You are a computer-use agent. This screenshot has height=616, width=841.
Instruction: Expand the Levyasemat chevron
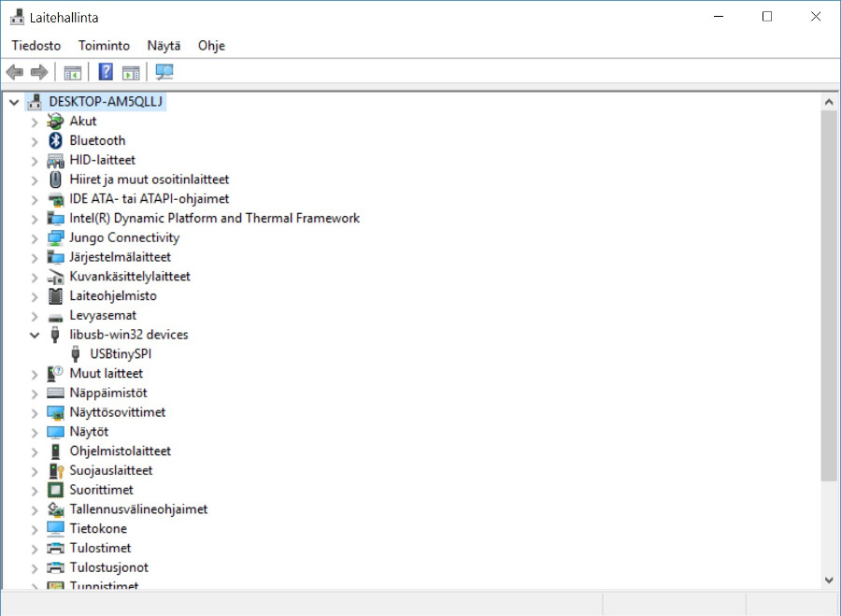pos(35,314)
